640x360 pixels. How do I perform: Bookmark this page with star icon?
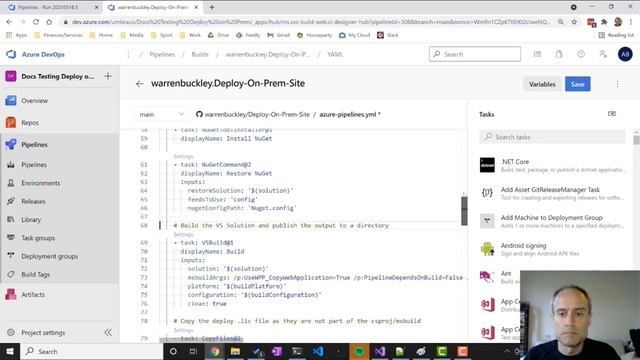(x=574, y=22)
